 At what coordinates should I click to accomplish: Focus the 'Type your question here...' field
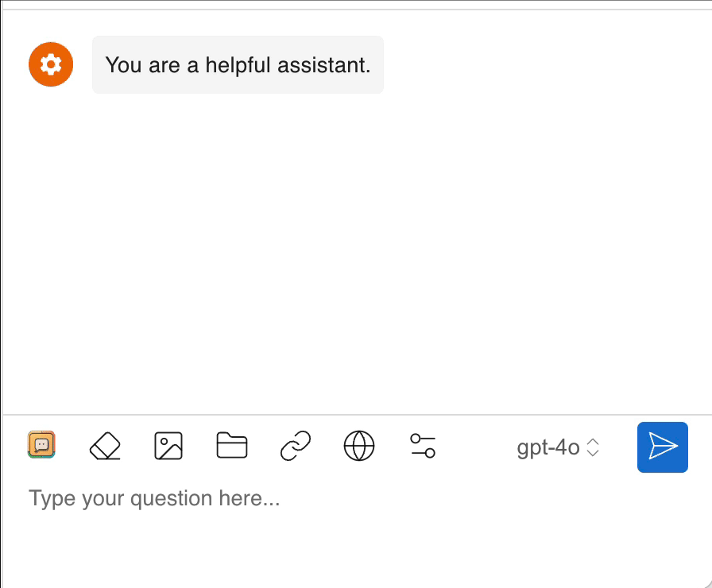(x=238, y=499)
